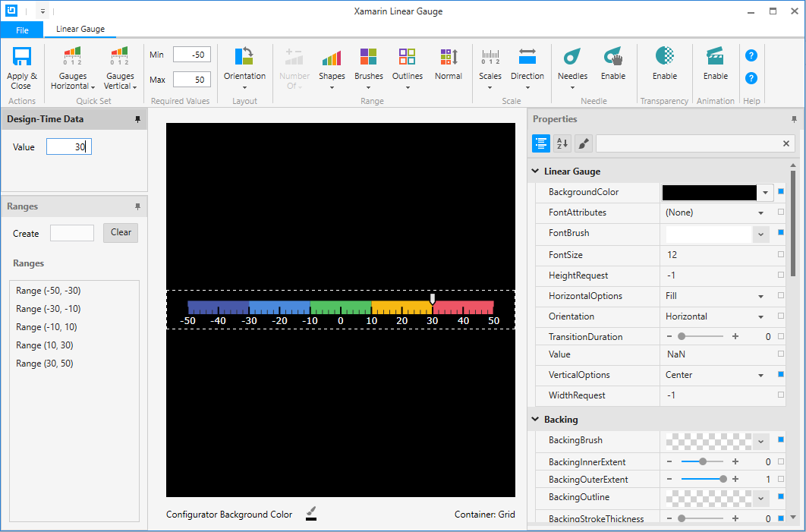Toggle the FontAttributes property marker
This screenshot has width=806, height=532.
click(781, 212)
